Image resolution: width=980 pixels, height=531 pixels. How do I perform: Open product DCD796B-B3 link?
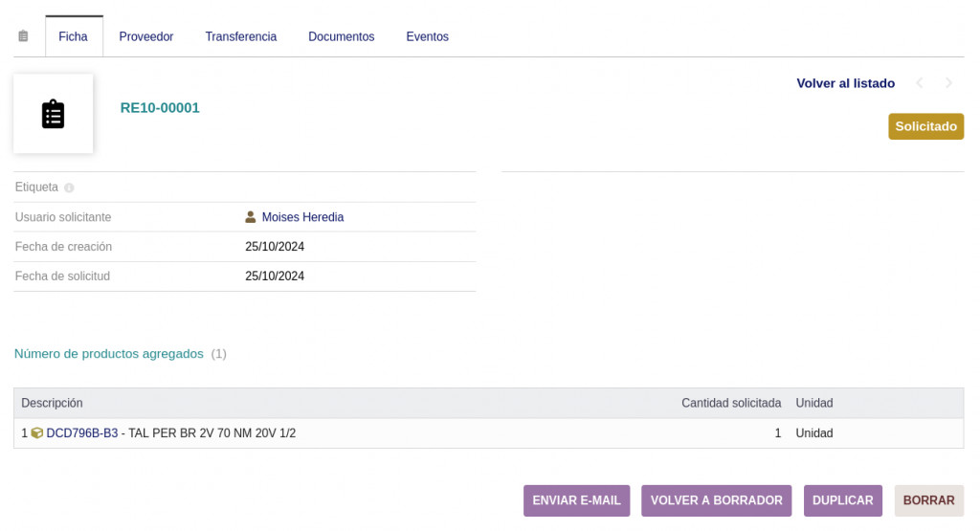[x=82, y=433]
